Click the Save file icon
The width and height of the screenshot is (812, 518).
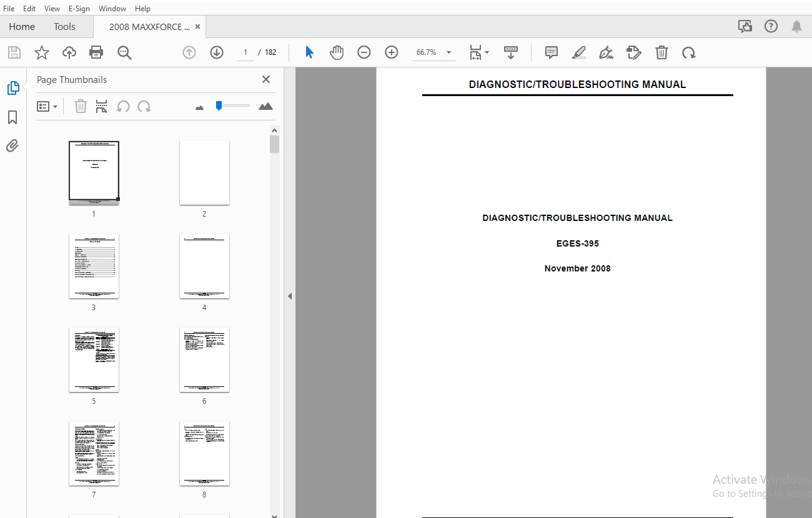tap(14, 52)
